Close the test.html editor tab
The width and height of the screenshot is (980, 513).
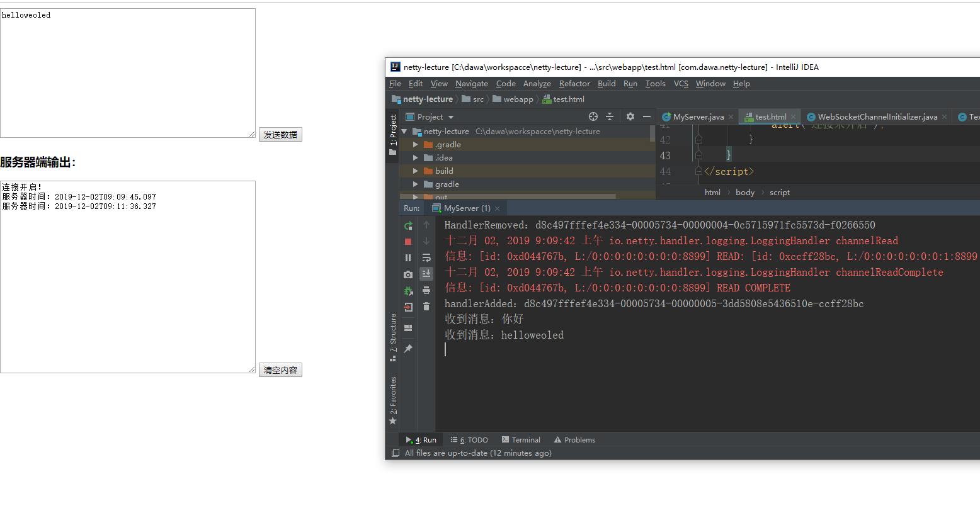[x=794, y=117]
